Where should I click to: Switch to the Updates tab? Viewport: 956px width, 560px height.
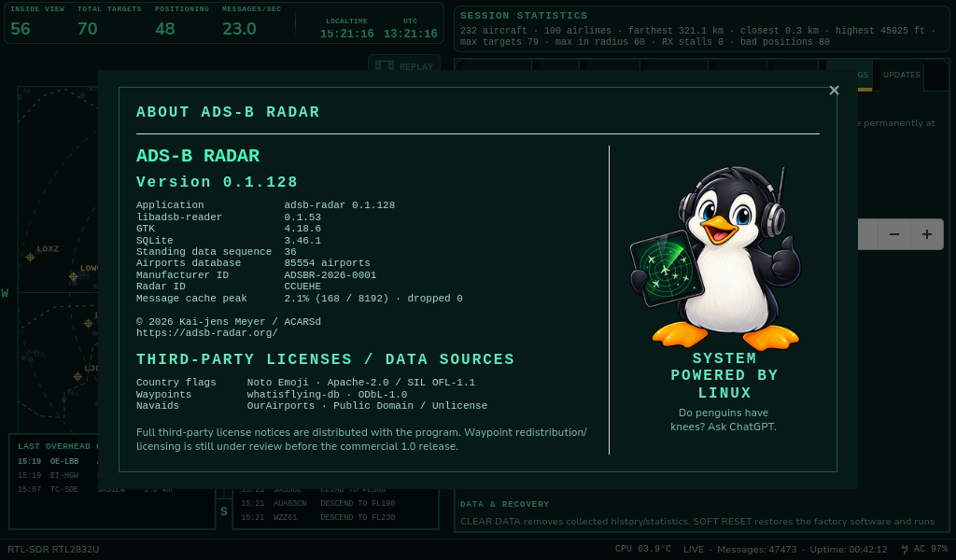point(901,75)
